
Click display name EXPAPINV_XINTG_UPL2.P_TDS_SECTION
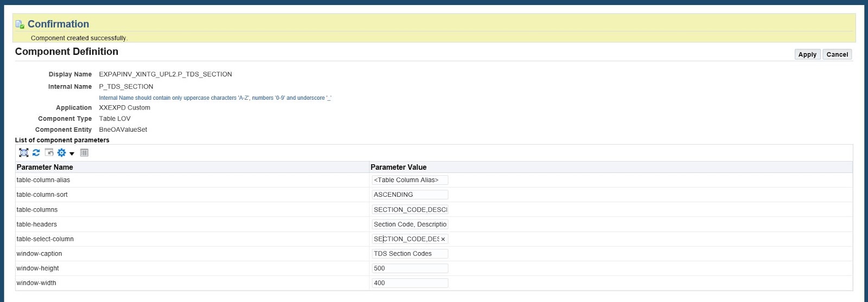[165, 74]
